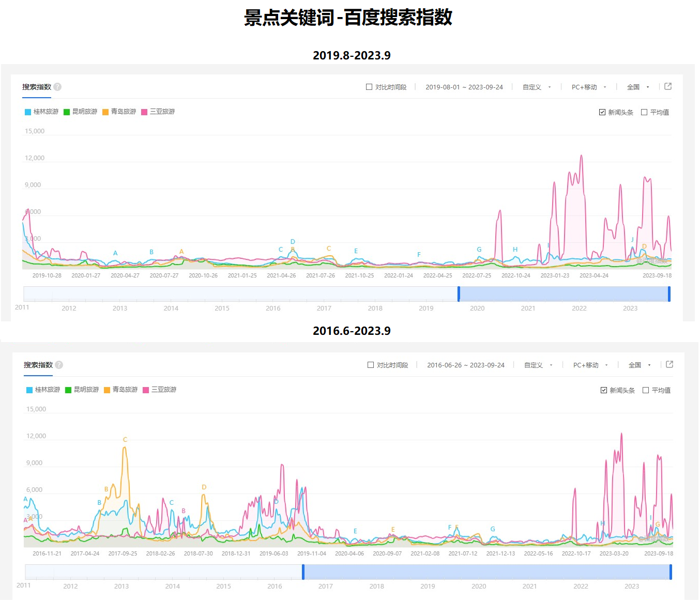Viewport: 700px width, 602px height.
Task: Toggle 青岛旅游 orange legend in upper chart
Action: tap(119, 112)
